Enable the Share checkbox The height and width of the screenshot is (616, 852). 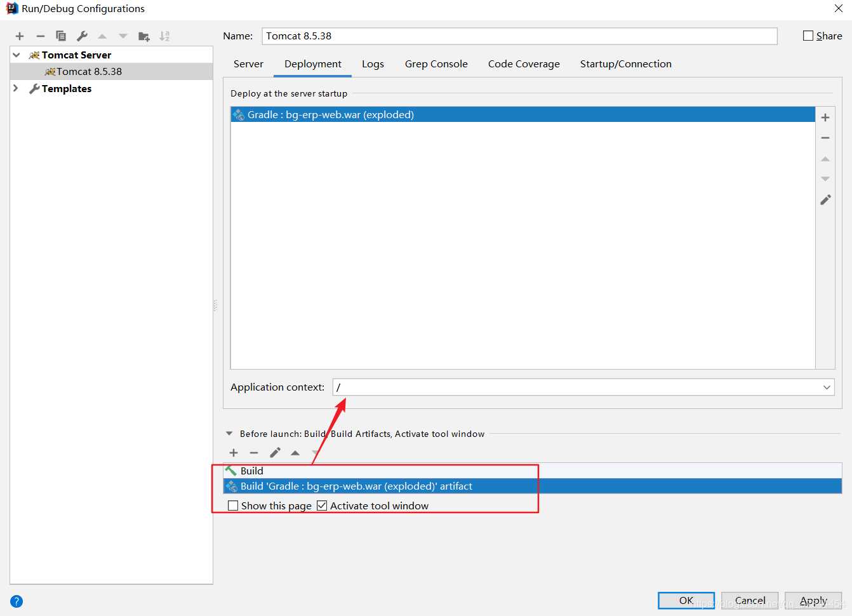coord(808,36)
